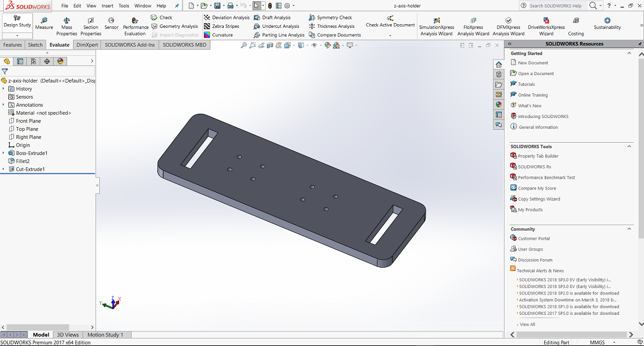
Task: Open the Insert menu
Action: pyautogui.click(x=107, y=5)
